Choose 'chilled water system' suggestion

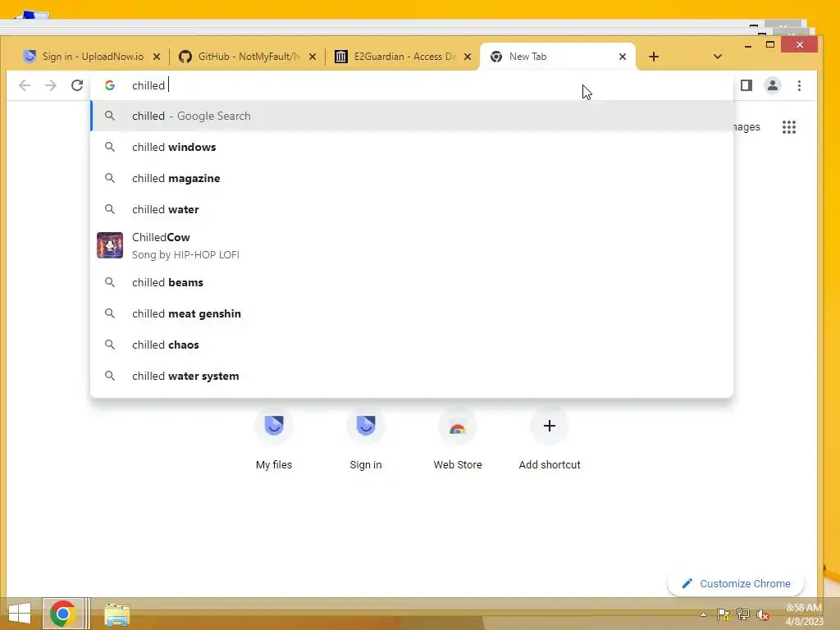click(412, 376)
